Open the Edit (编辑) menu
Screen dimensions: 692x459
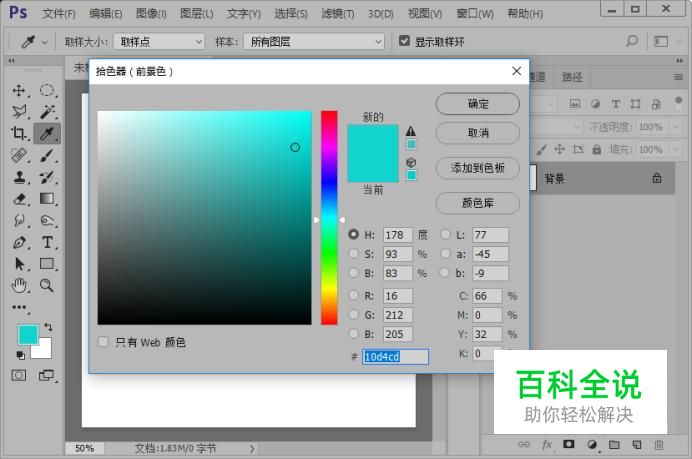(x=105, y=14)
